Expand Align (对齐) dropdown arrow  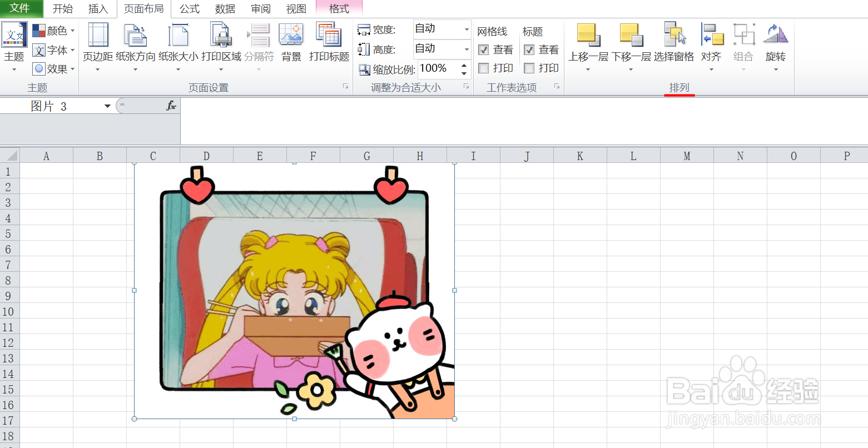pos(711,70)
